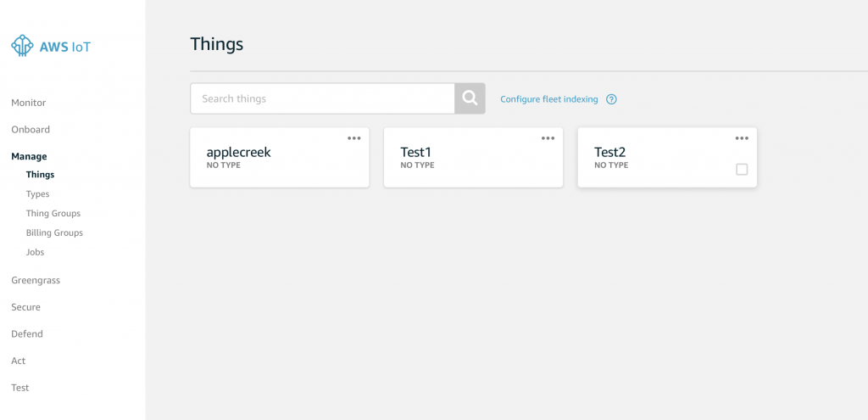Click the search magnifier button
Viewport: 868px width, 420px height.
(x=470, y=98)
